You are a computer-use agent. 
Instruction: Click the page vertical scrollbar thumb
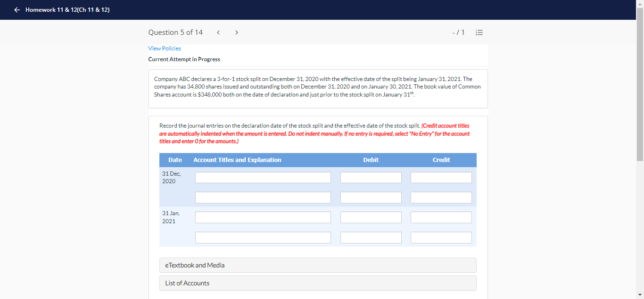tap(640, 85)
